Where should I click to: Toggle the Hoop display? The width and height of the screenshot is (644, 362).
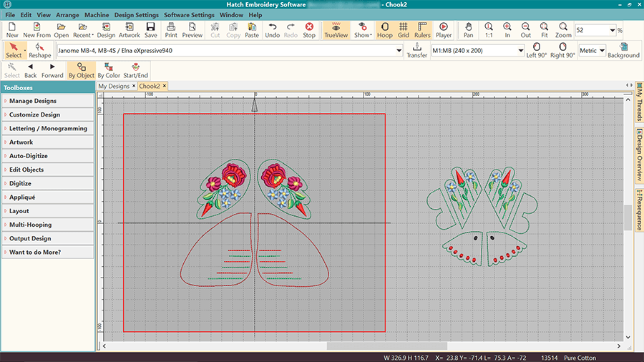point(385,29)
